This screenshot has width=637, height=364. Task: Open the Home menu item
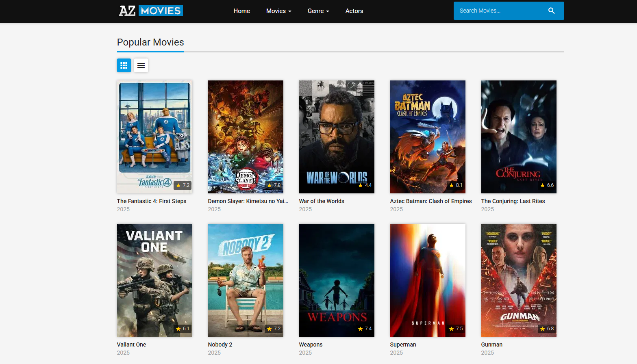tap(241, 11)
